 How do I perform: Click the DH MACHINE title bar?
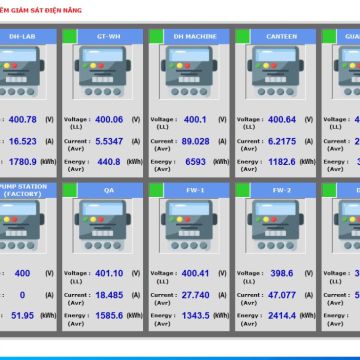pos(197,36)
